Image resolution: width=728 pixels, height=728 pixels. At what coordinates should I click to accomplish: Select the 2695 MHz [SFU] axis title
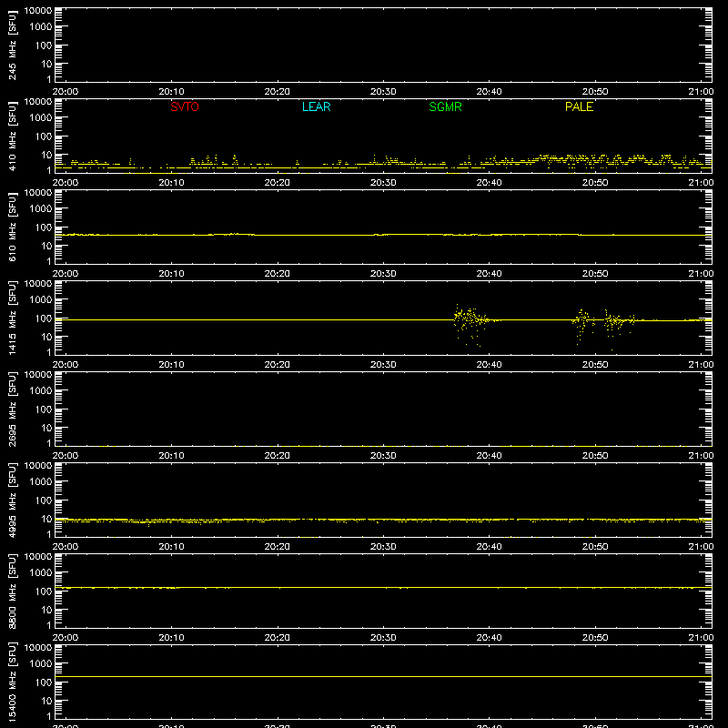pyautogui.click(x=12, y=409)
